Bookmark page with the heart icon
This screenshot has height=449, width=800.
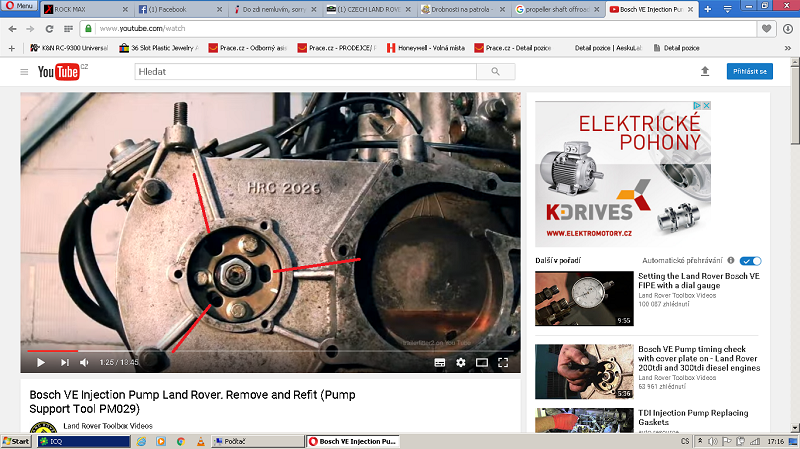click(766, 29)
